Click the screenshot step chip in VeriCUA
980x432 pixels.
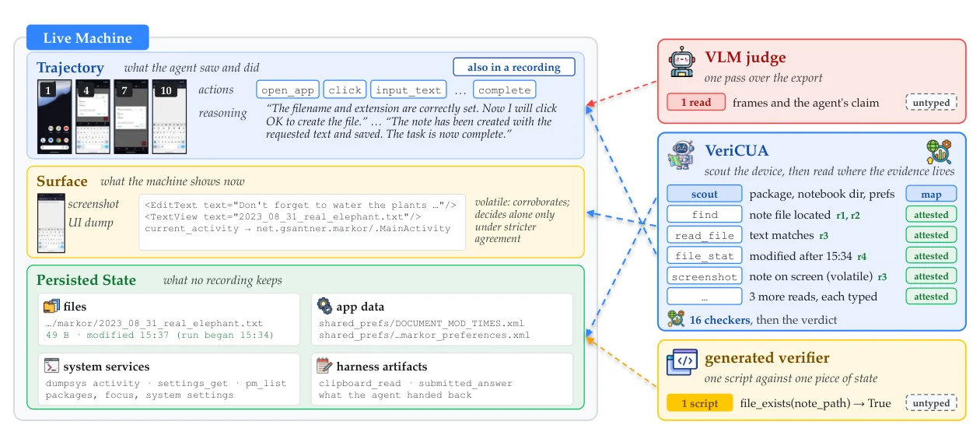pyautogui.click(x=704, y=276)
